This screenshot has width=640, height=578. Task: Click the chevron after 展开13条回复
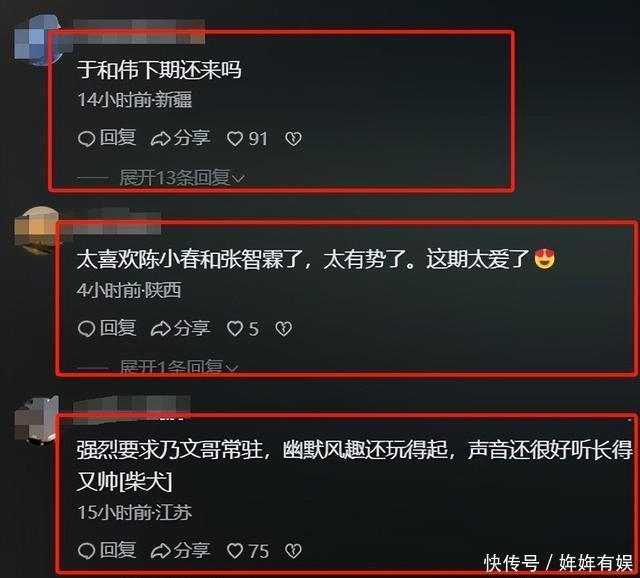(238, 179)
